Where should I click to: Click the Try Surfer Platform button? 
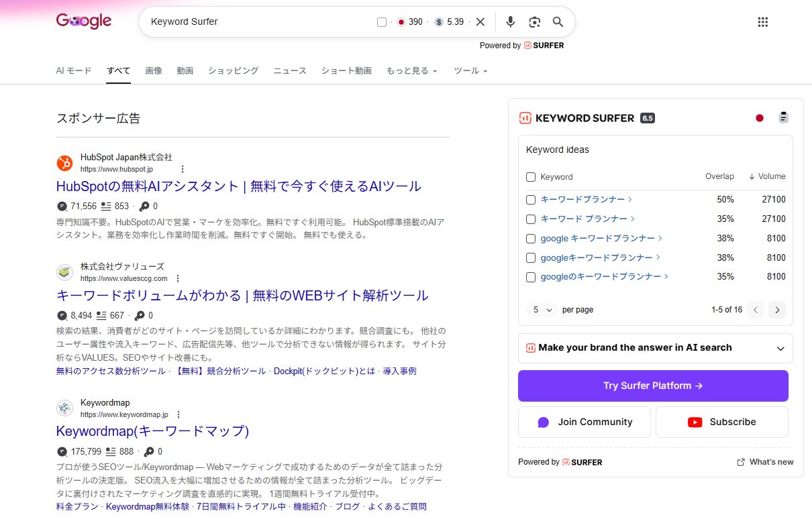[653, 386]
